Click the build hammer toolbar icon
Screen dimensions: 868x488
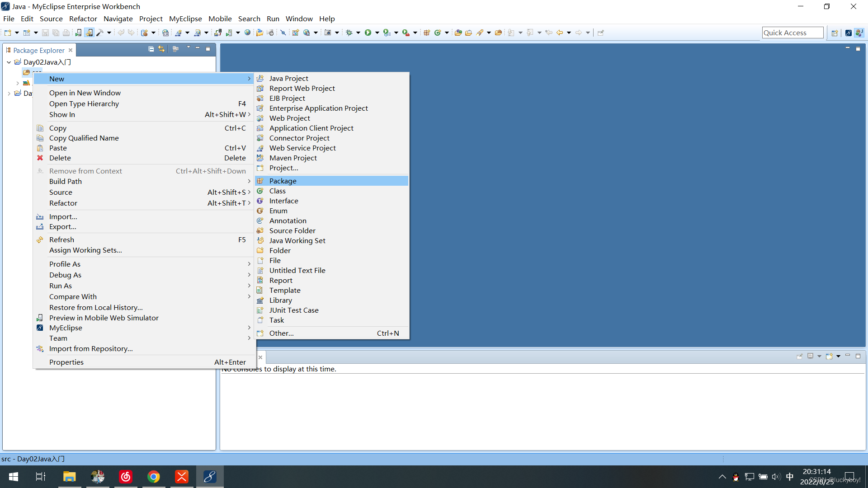click(x=100, y=33)
